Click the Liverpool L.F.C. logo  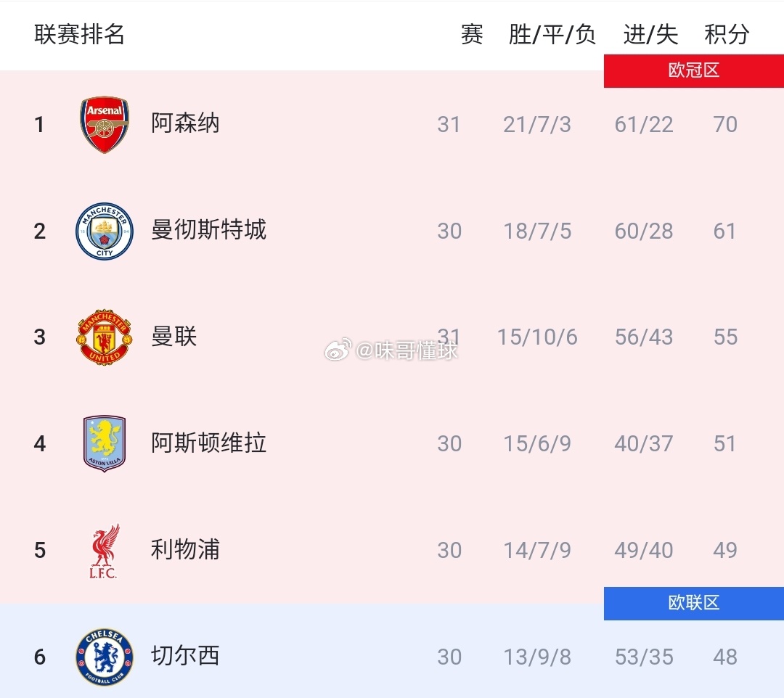tap(104, 551)
